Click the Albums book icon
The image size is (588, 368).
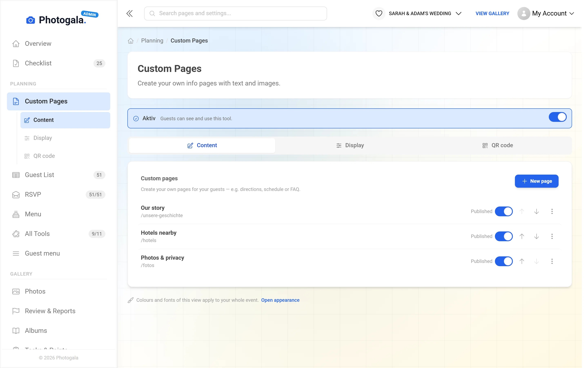(x=16, y=331)
